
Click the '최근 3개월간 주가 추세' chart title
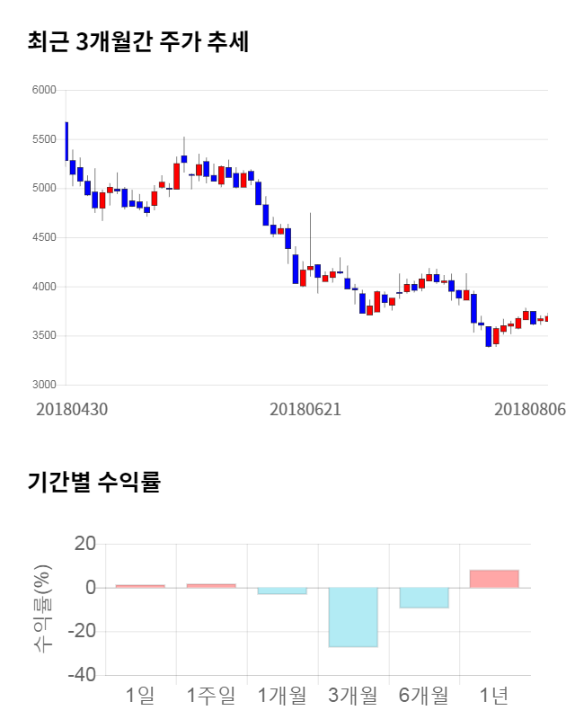pyautogui.click(x=138, y=41)
